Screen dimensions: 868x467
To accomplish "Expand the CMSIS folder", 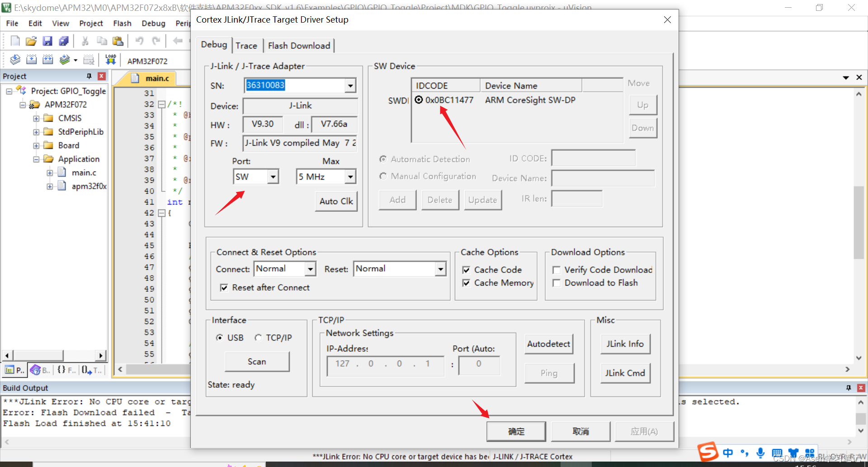I will pos(36,119).
